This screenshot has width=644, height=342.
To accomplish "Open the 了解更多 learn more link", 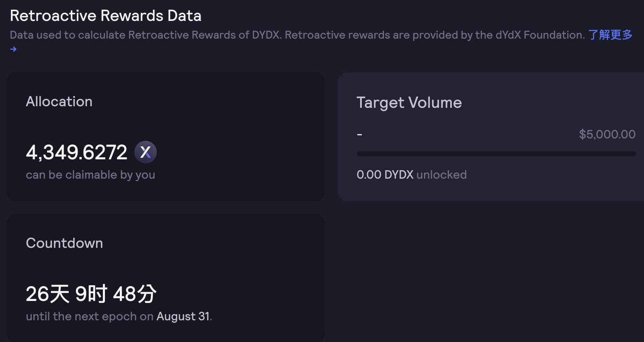I will tap(610, 35).
